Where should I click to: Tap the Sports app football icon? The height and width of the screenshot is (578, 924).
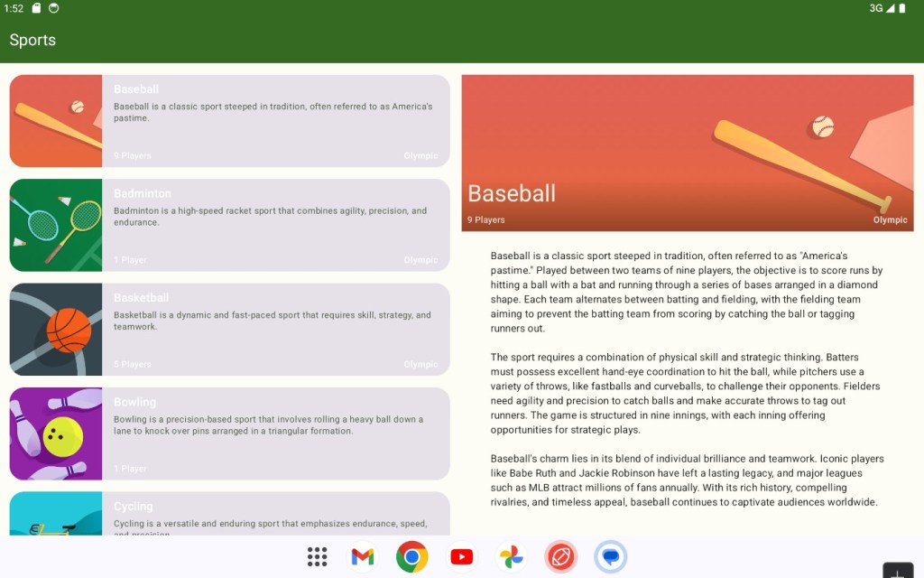click(560, 556)
